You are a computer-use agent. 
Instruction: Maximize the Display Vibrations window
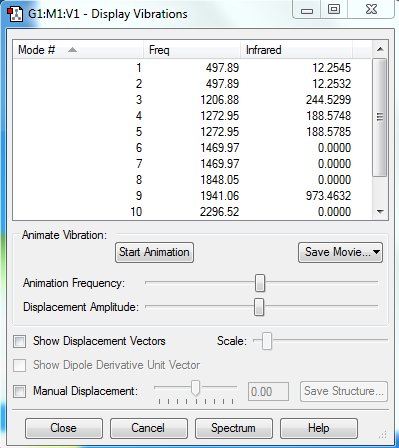pyautogui.click(x=334, y=9)
